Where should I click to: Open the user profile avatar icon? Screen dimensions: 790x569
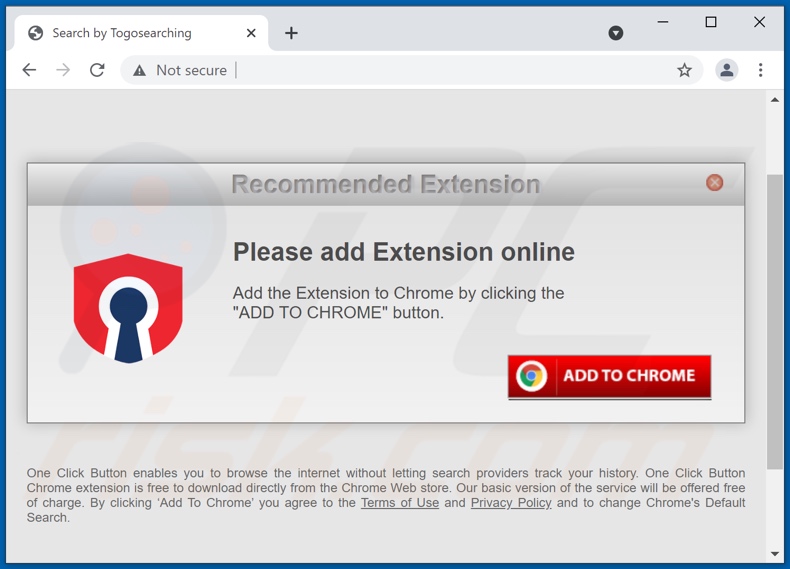point(727,70)
